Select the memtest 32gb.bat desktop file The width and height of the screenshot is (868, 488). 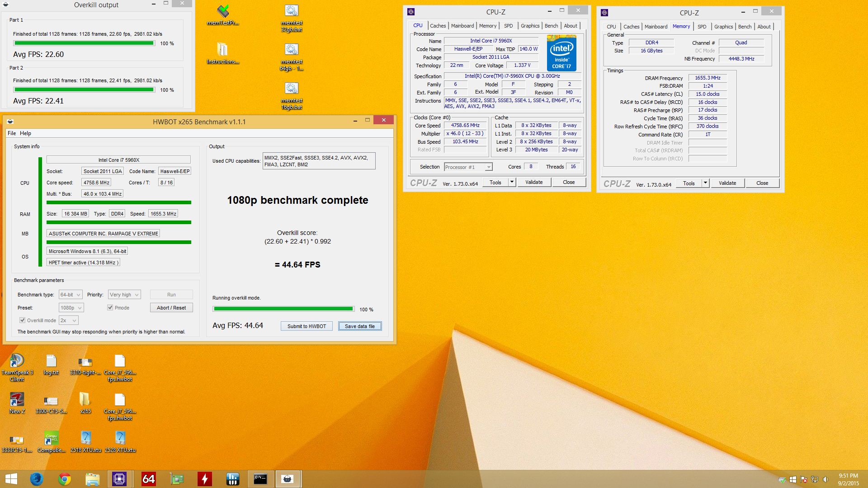(x=292, y=18)
